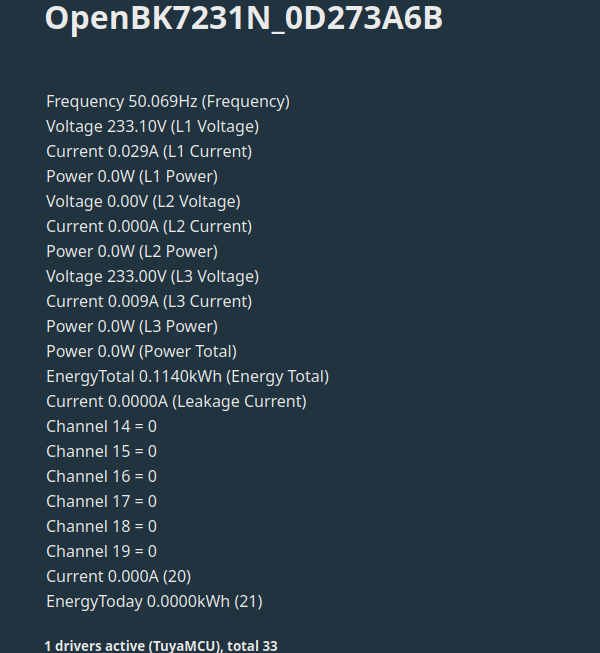The width and height of the screenshot is (600, 653).
Task: Click the L2 Current reading
Action: click(x=149, y=227)
